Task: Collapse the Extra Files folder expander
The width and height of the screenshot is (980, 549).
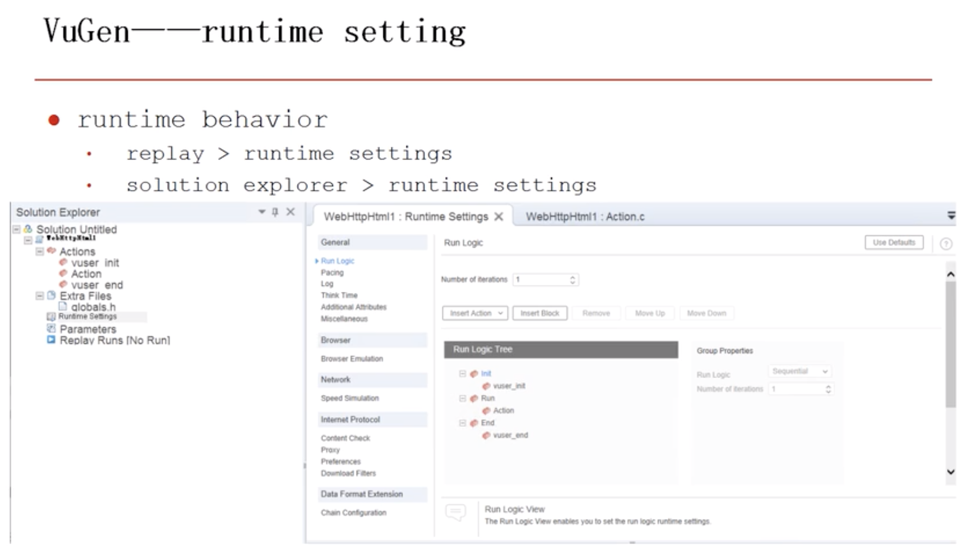Action: pos(40,296)
